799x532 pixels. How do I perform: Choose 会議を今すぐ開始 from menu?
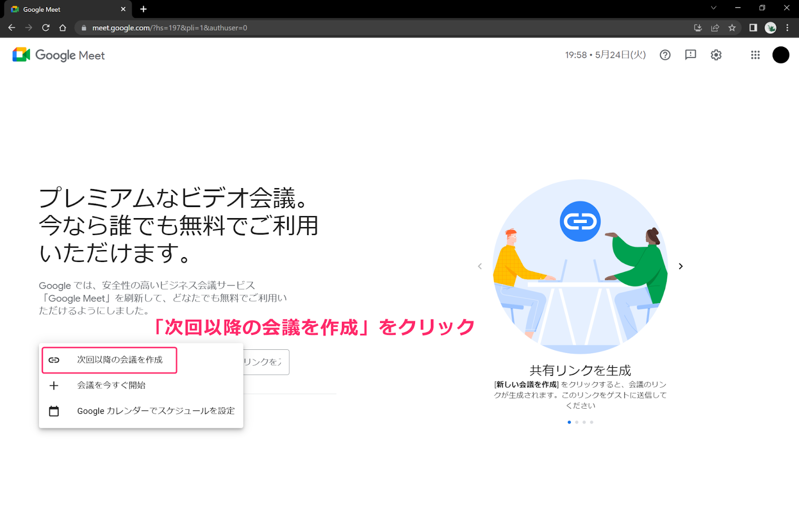141,385
